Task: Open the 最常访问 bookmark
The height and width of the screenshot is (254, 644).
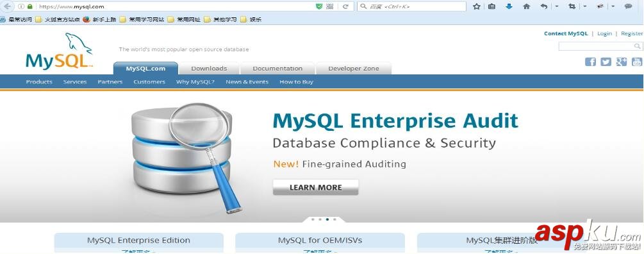Action: pyautogui.click(x=17, y=19)
